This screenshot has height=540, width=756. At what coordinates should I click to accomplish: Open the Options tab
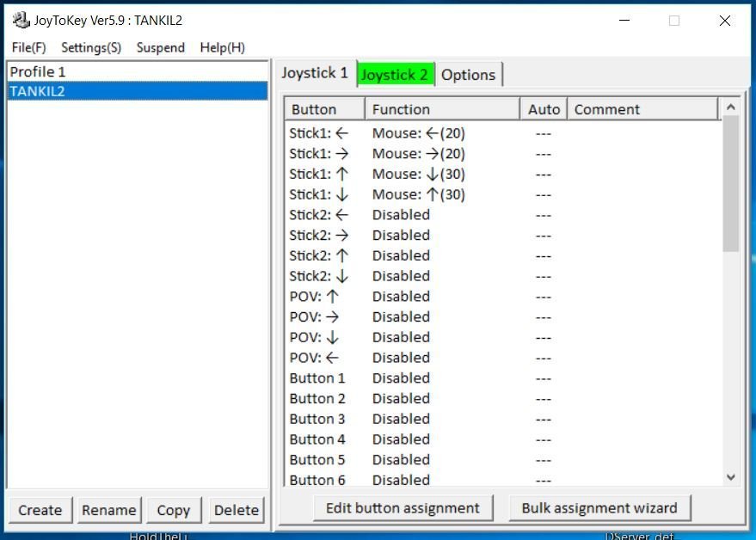468,75
